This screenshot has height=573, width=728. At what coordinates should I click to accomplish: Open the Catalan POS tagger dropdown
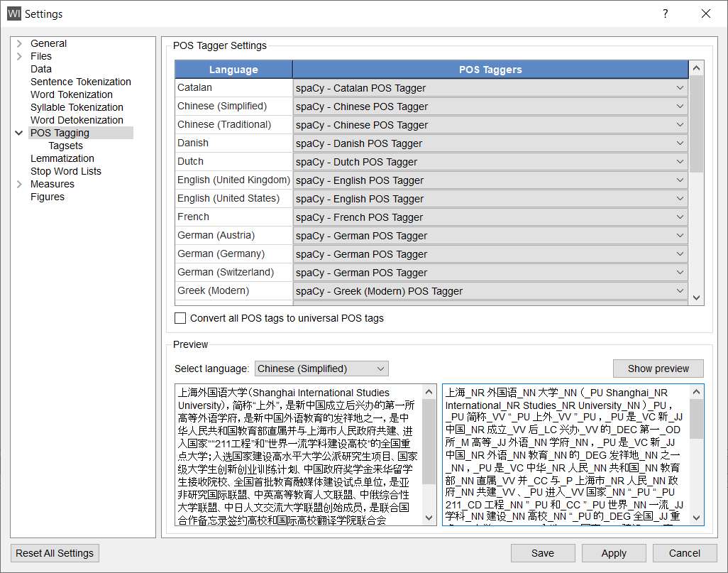[x=490, y=88]
